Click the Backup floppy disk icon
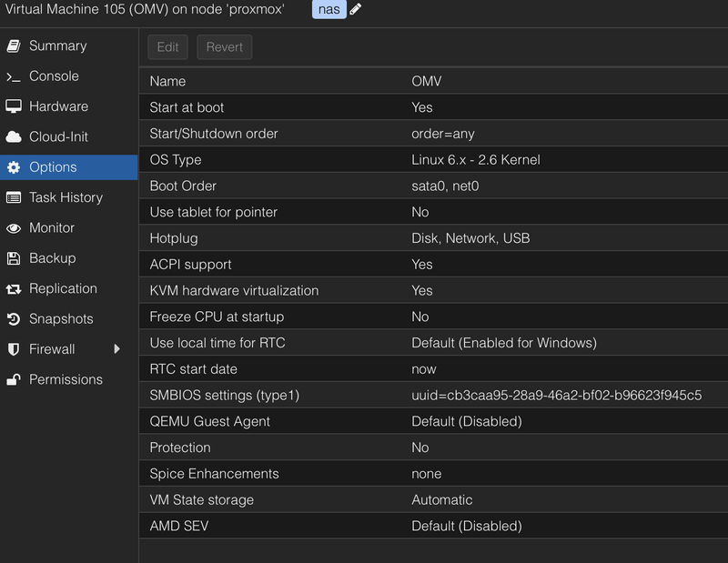 click(14, 258)
